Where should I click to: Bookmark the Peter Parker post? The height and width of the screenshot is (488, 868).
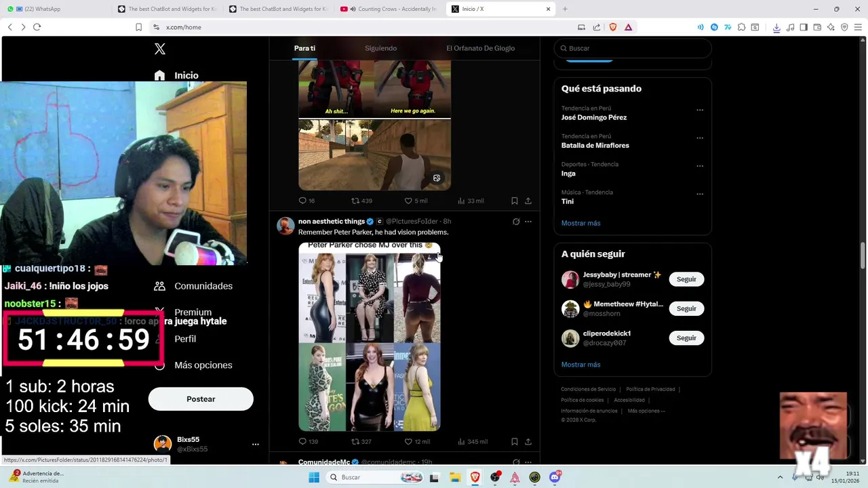pyautogui.click(x=514, y=441)
